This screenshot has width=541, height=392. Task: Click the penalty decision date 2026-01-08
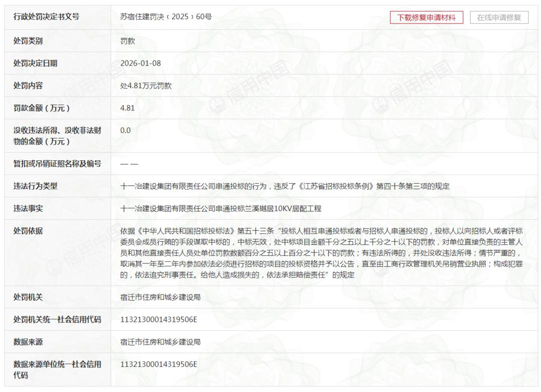pos(140,63)
